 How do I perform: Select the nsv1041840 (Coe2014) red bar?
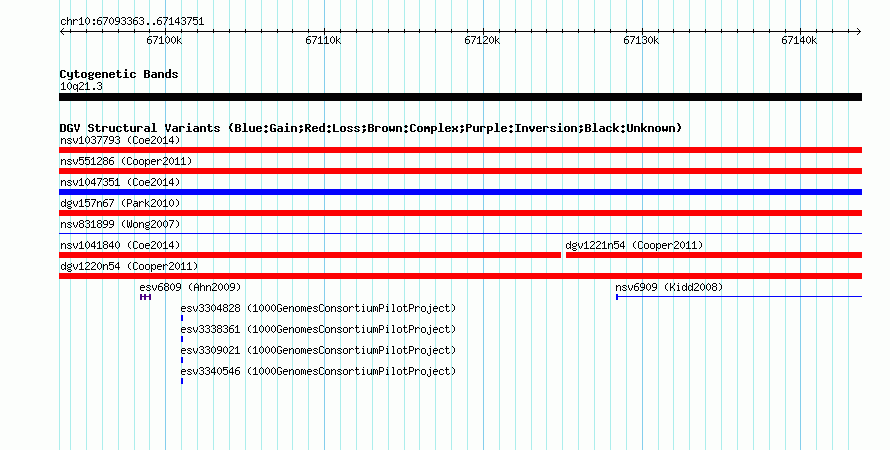click(310, 255)
